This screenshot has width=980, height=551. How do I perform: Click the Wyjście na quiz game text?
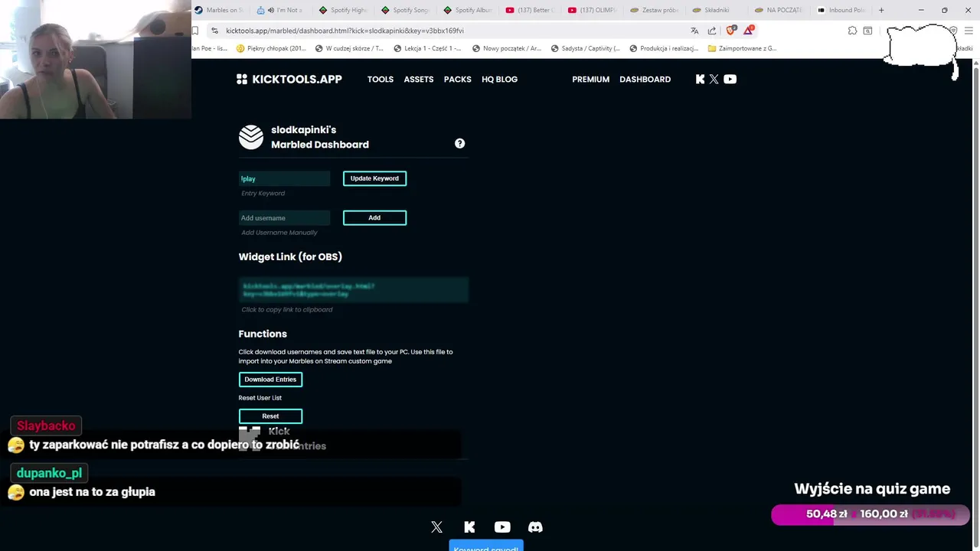pos(872,489)
